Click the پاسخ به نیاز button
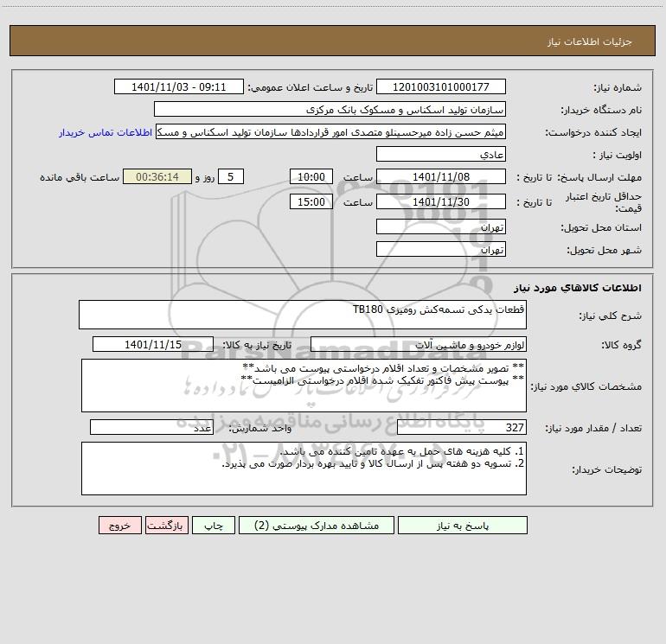 coord(463,526)
